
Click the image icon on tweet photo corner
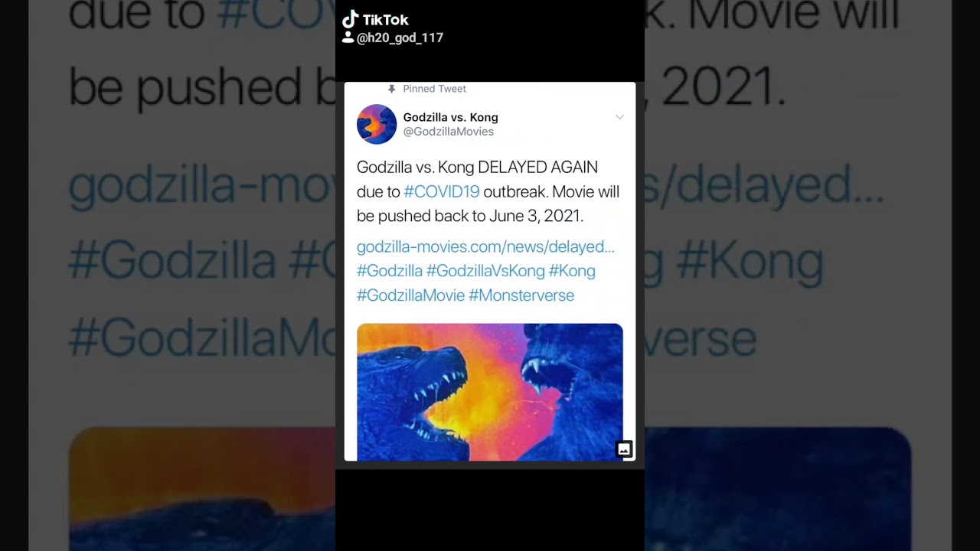point(624,449)
